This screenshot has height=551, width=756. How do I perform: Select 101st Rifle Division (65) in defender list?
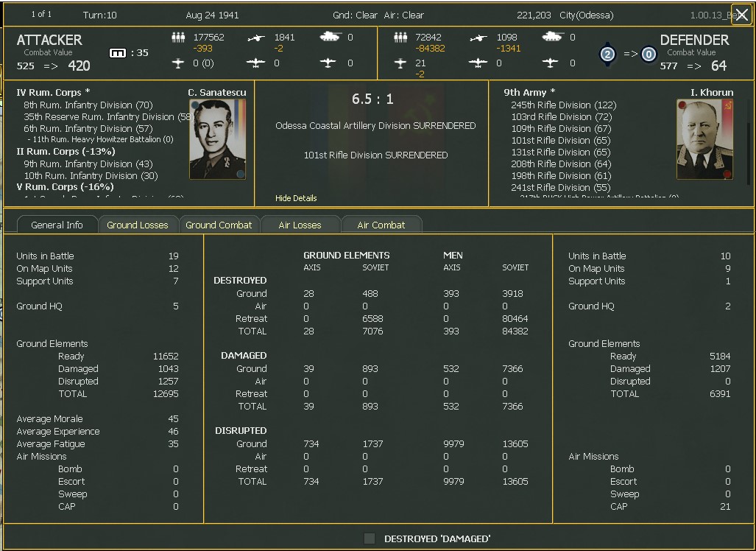click(561, 141)
